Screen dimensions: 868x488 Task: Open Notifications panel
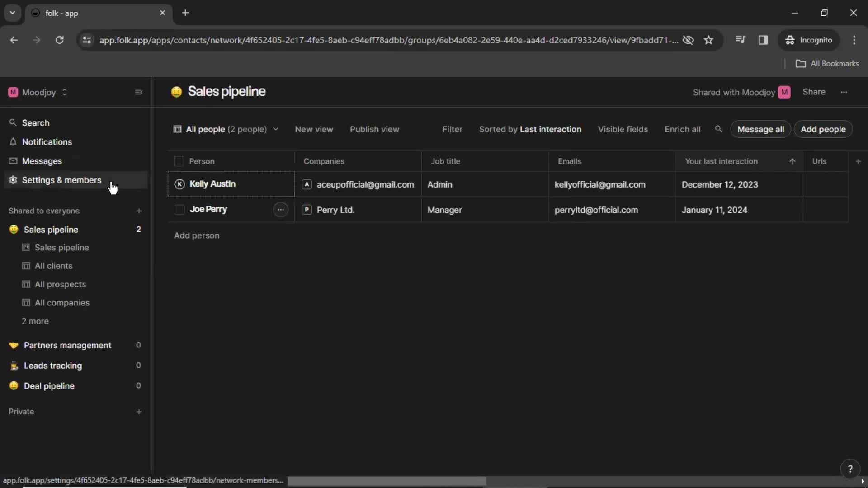click(47, 142)
